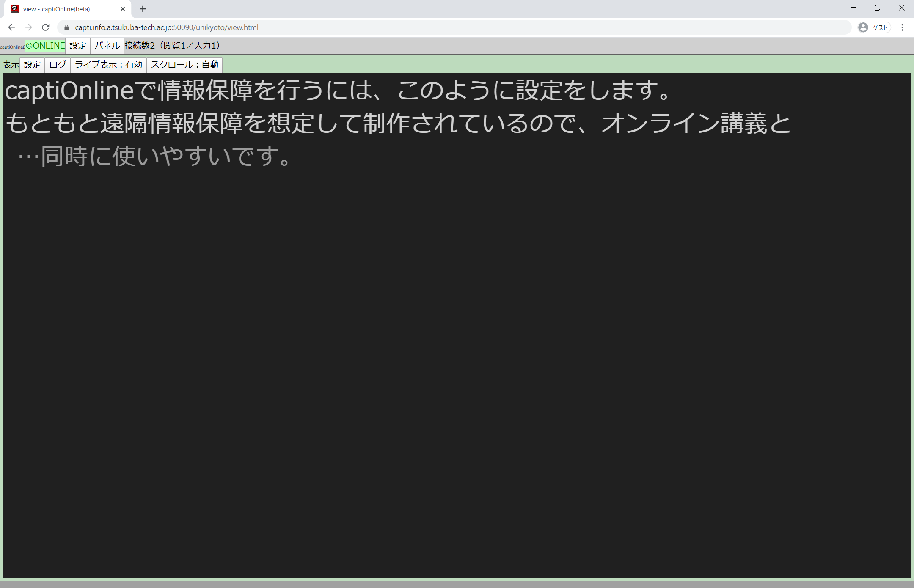Toggle ライブ表示：有効 setting
Screen dimensions: 914x588
click(x=108, y=65)
